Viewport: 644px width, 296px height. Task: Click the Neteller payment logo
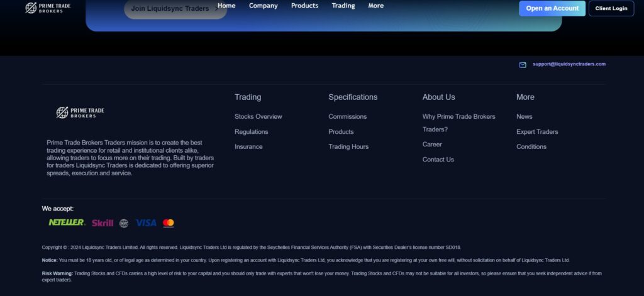point(67,222)
